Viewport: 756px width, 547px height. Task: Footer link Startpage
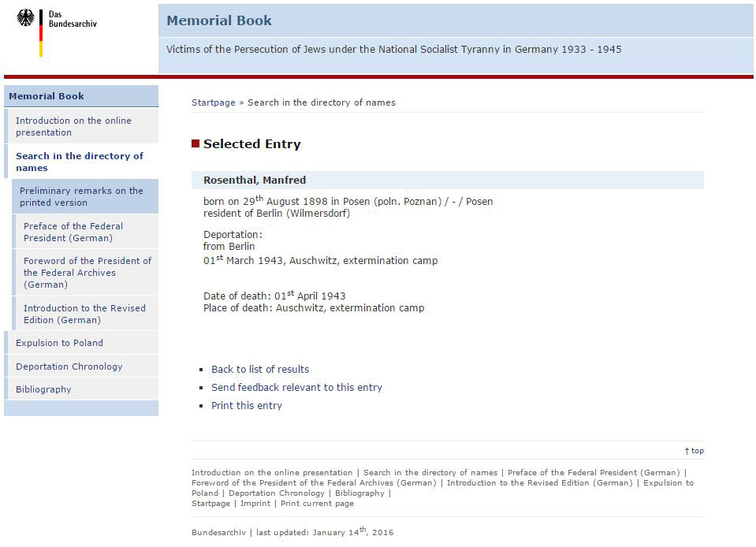click(210, 503)
